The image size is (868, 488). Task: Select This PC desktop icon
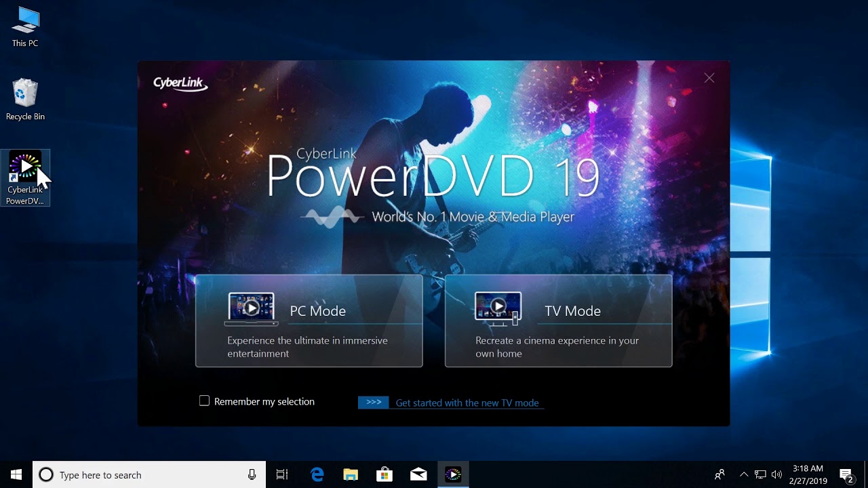pyautogui.click(x=25, y=26)
